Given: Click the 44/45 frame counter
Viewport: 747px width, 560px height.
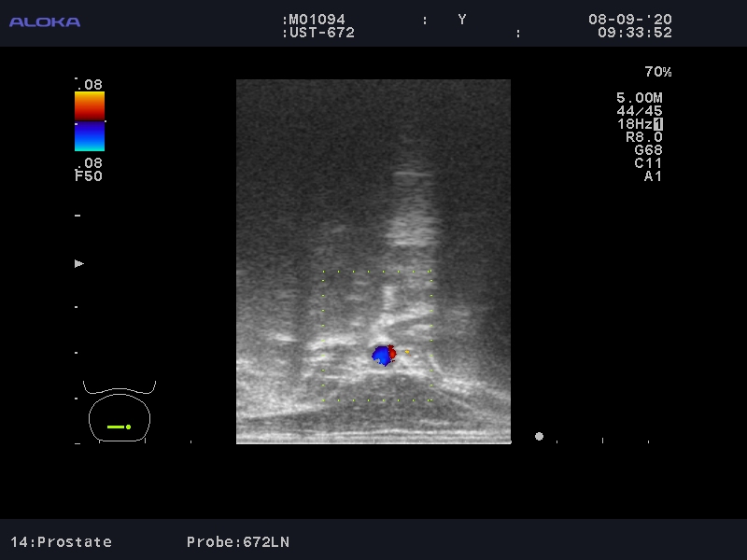Looking at the screenshot, I should tap(639, 111).
